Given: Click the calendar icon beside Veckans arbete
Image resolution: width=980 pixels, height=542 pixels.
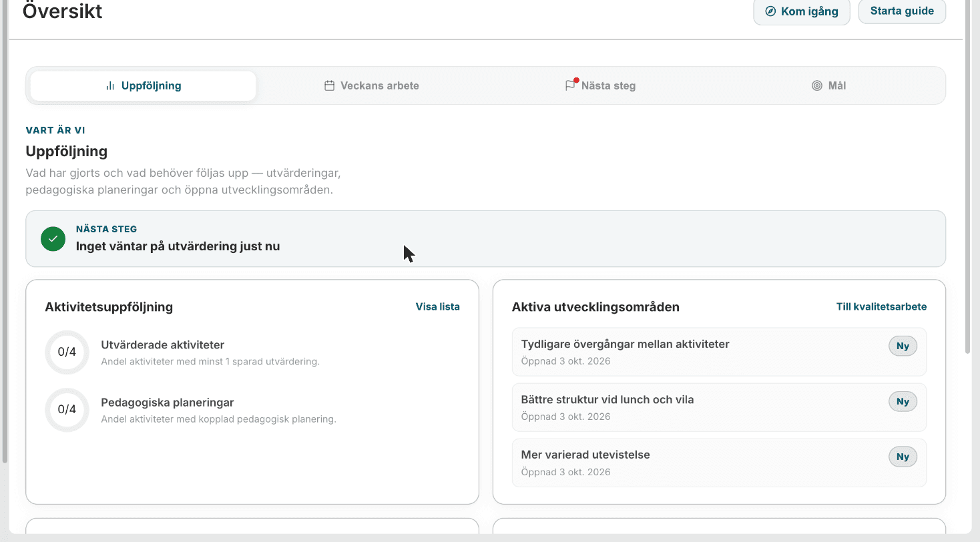Looking at the screenshot, I should click(329, 85).
